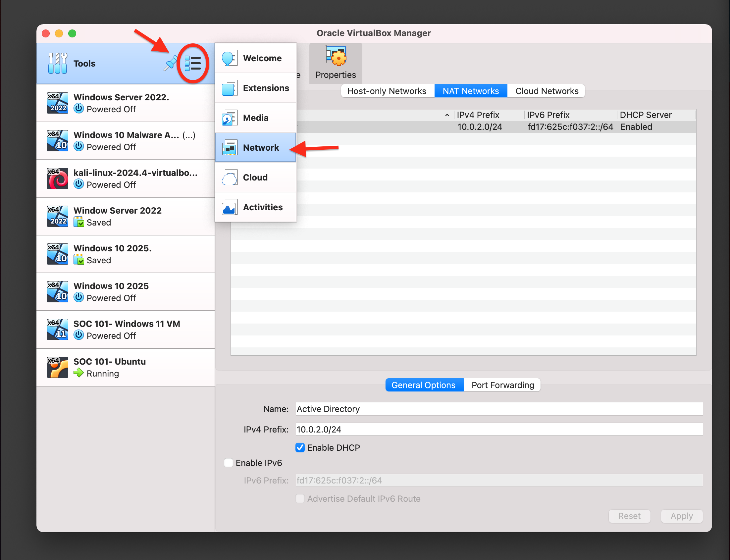The width and height of the screenshot is (730, 560).
Task: Click the power icon under kali-linux VM
Action: (x=79, y=184)
